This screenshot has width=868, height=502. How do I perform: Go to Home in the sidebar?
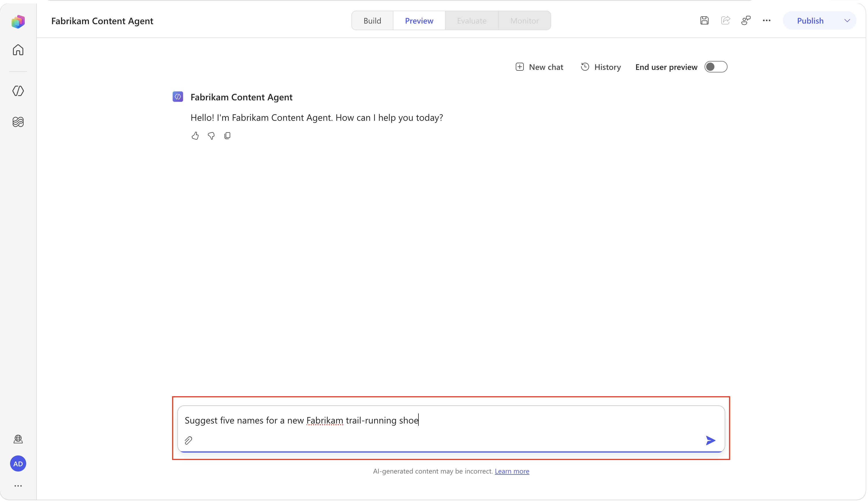click(18, 50)
